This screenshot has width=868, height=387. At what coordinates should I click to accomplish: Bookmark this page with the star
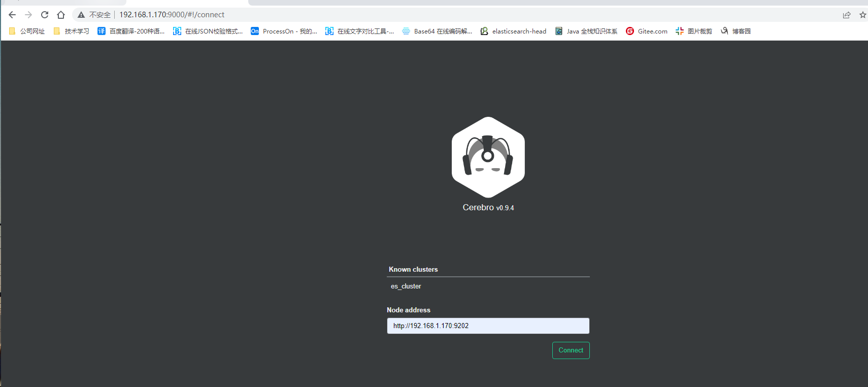pos(862,15)
